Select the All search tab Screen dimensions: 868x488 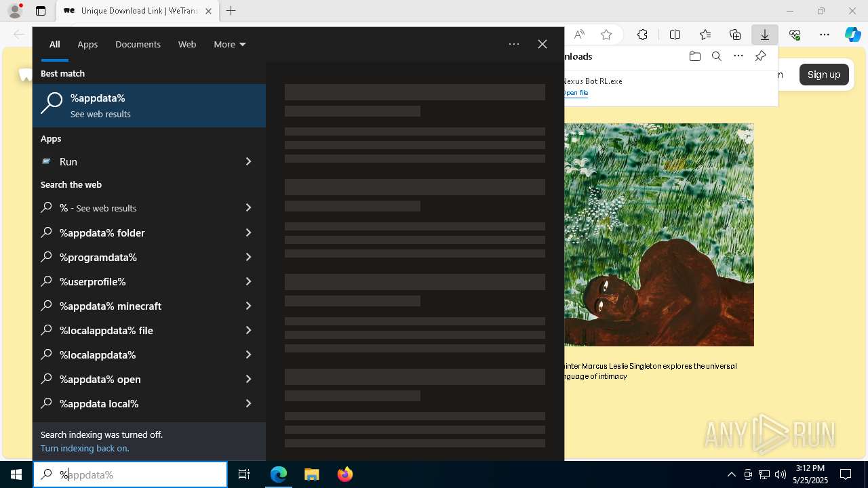point(54,44)
